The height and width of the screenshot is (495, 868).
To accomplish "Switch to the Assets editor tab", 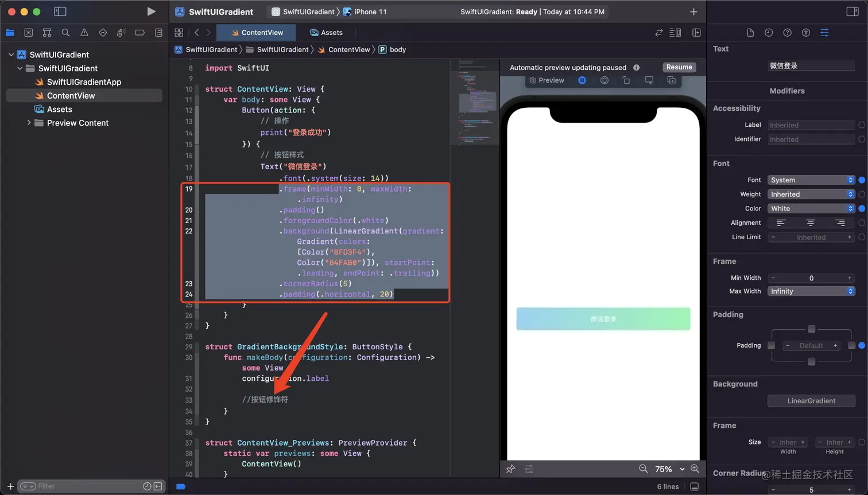I will pyautogui.click(x=326, y=33).
